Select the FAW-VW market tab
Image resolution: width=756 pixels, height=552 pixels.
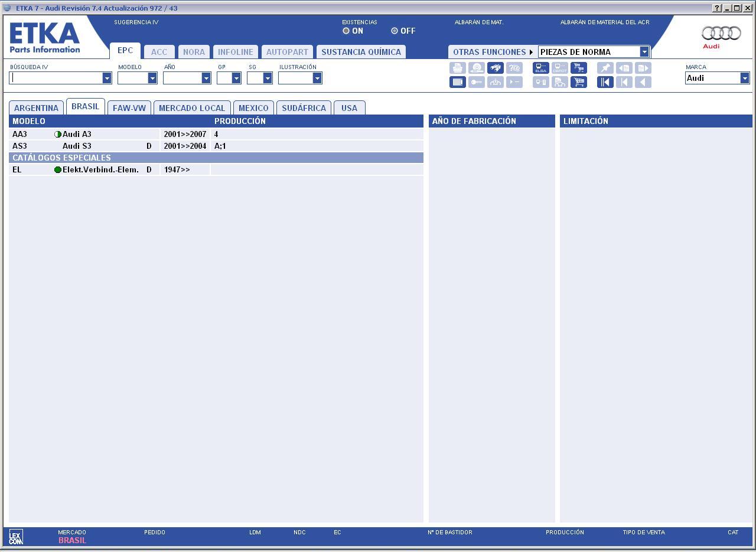pyautogui.click(x=129, y=108)
